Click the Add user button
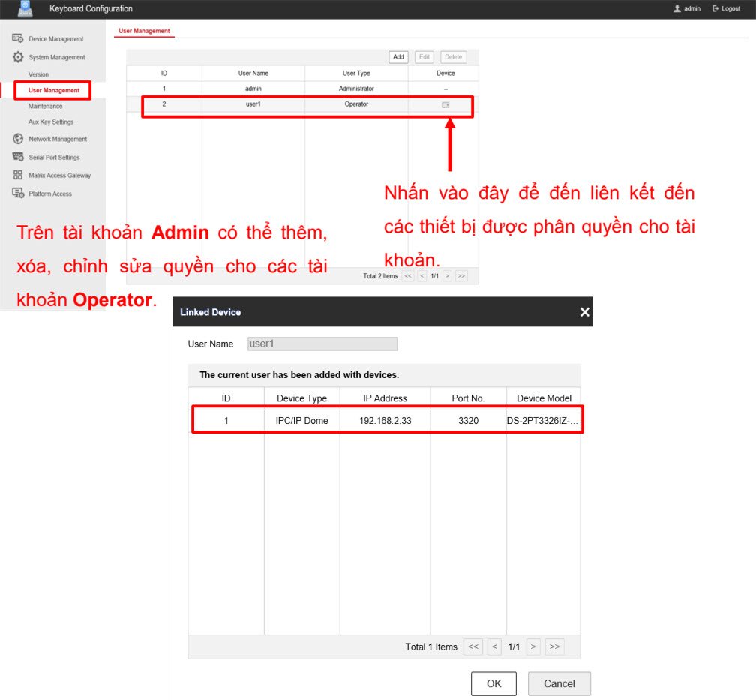This screenshot has height=700, width=756. [398, 57]
